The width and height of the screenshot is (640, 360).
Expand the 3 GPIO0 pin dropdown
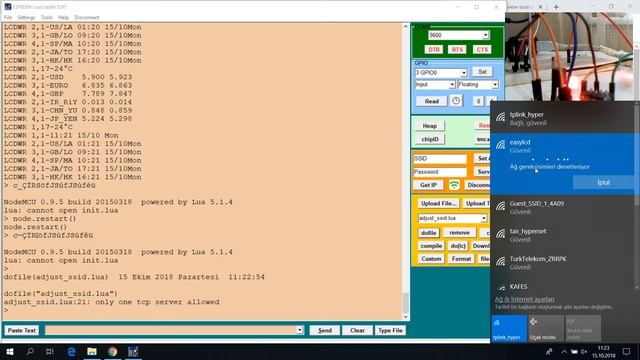coord(464,73)
